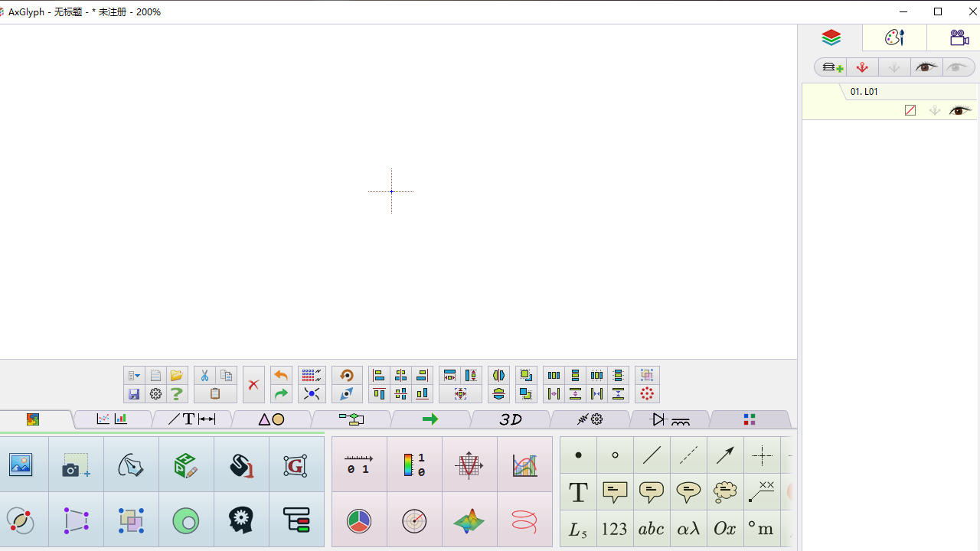The height and width of the screenshot is (551, 980).
Task: Open the colored squares palette tab
Action: point(749,419)
